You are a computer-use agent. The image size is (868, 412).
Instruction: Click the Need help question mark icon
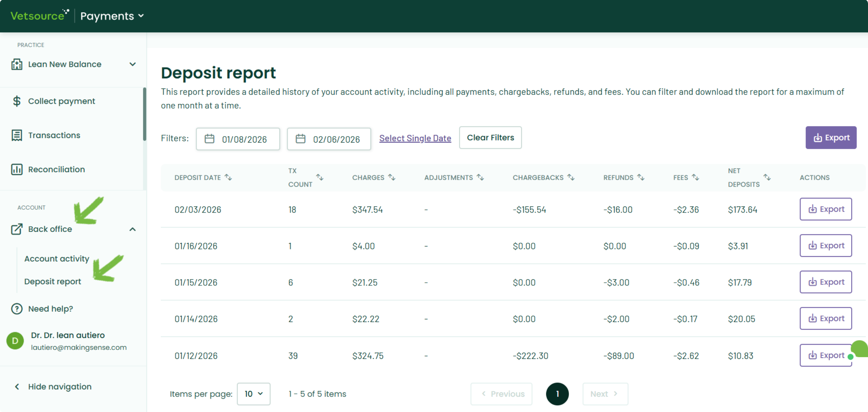[17, 308]
